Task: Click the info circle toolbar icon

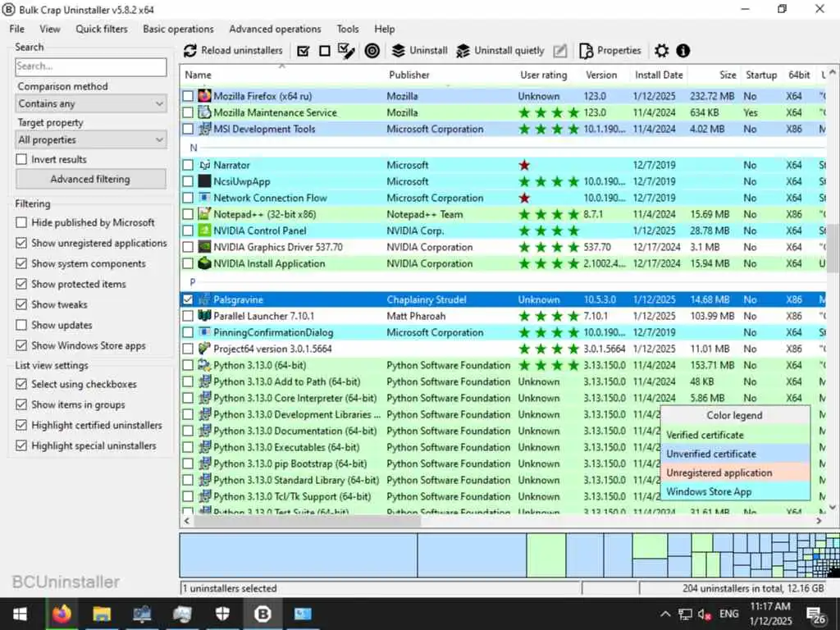Action: pyautogui.click(x=682, y=51)
